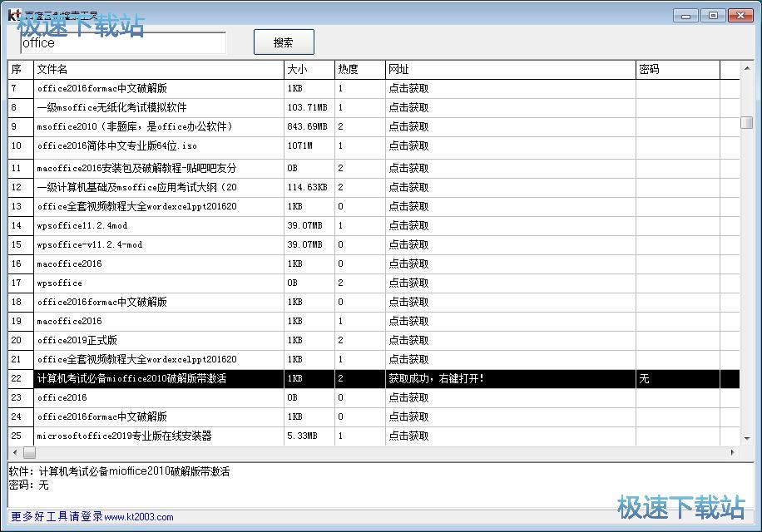Open 点击获取 for microsoftoffice2019专业版在线安装器

pos(408,436)
